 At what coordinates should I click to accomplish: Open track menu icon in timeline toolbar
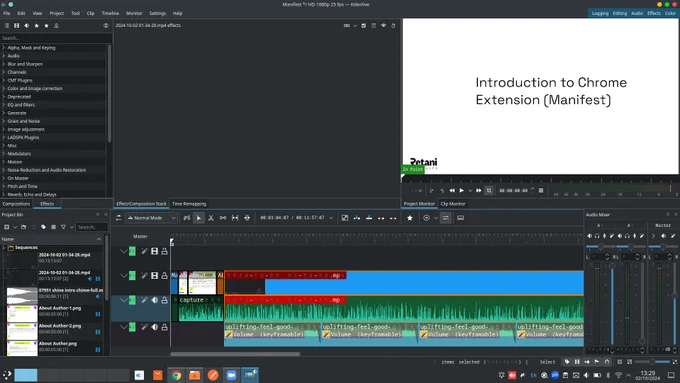click(x=118, y=218)
